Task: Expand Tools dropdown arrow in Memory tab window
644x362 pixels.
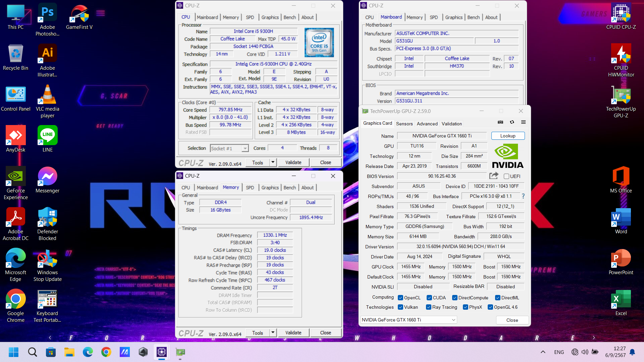Action: tap(273, 333)
